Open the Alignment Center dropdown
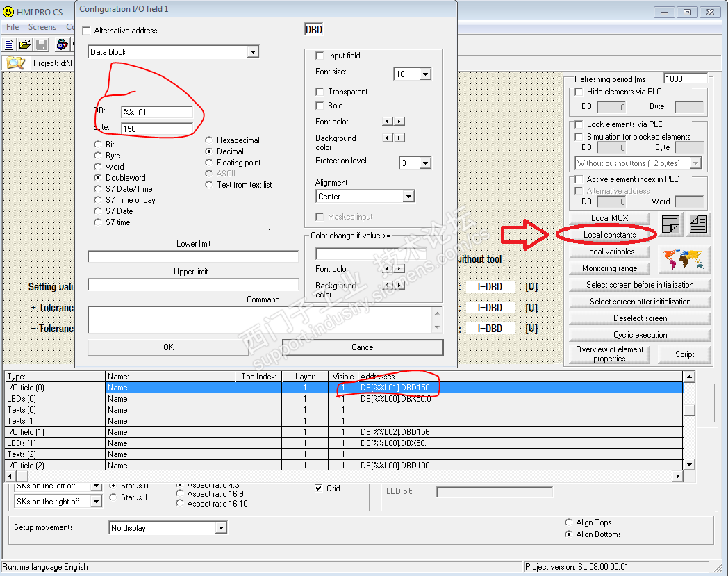 (x=408, y=197)
